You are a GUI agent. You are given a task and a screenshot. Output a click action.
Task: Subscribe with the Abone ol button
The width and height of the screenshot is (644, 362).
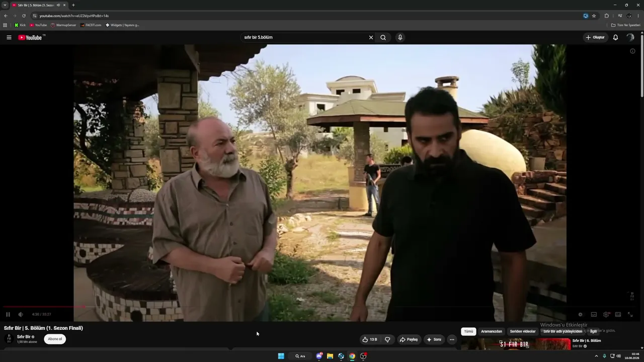tap(55, 339)
